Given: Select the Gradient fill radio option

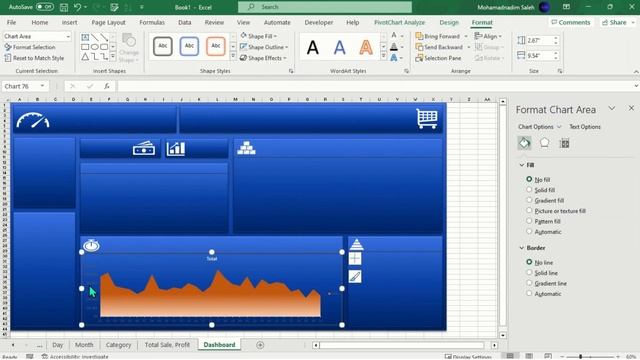Looking at the screenshot, I should 529,200.
